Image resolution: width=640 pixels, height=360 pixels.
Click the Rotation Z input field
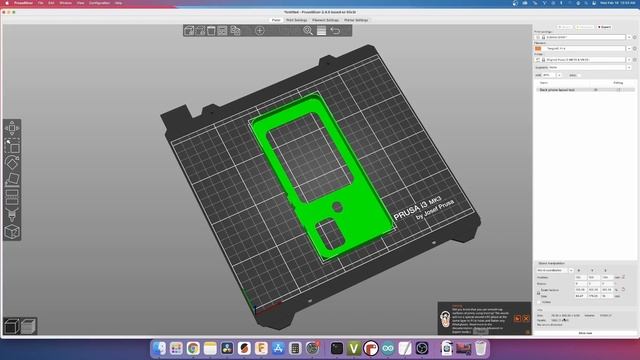(606, 283)
